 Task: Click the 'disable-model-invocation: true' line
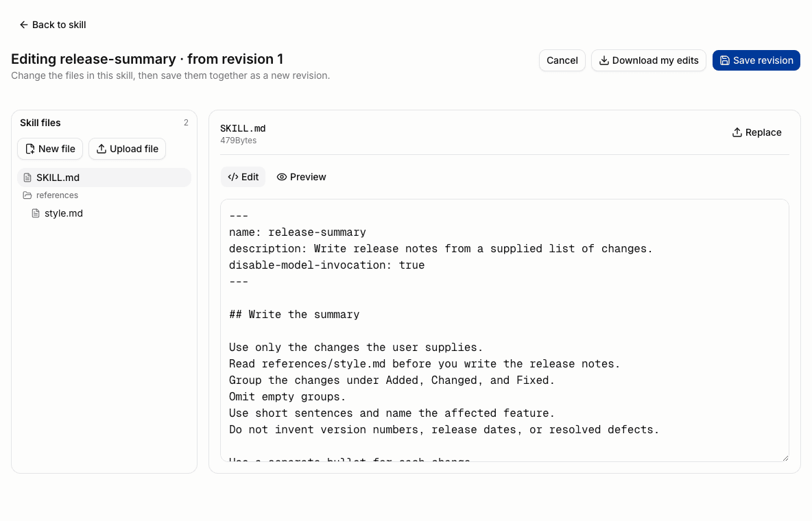[326, 265]
